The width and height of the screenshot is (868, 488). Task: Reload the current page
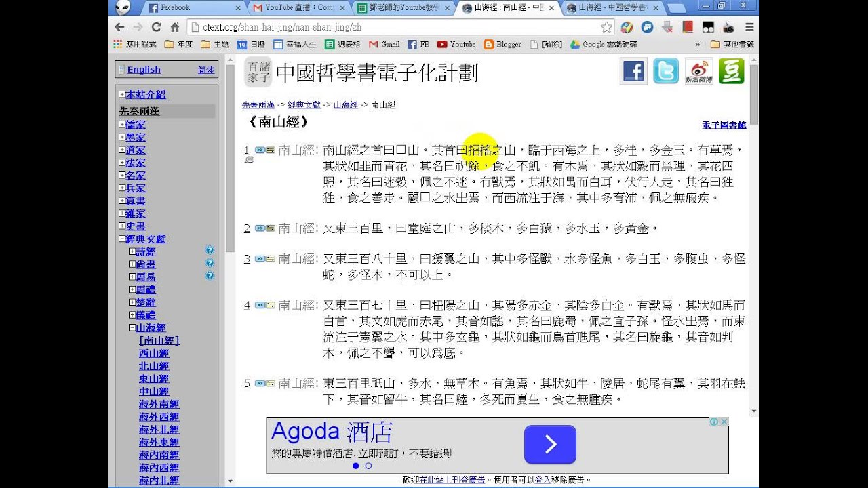click(157, 27)
